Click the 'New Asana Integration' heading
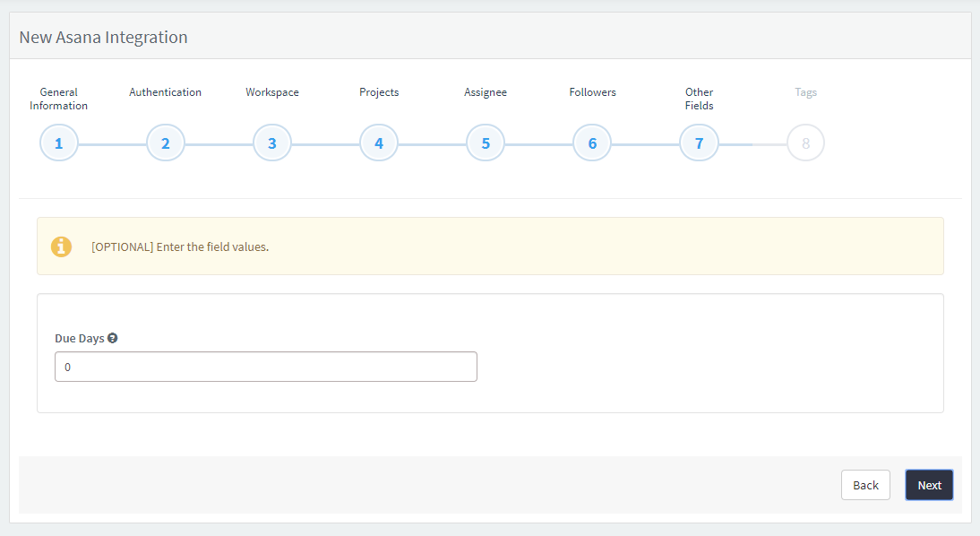This screenshot has width=980, height=536. tap(103, 38)
